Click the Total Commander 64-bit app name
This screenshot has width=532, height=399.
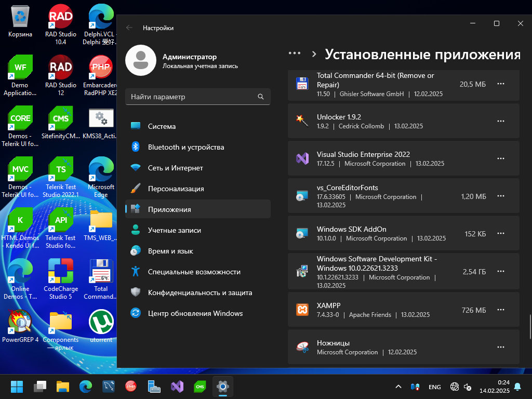376,80
